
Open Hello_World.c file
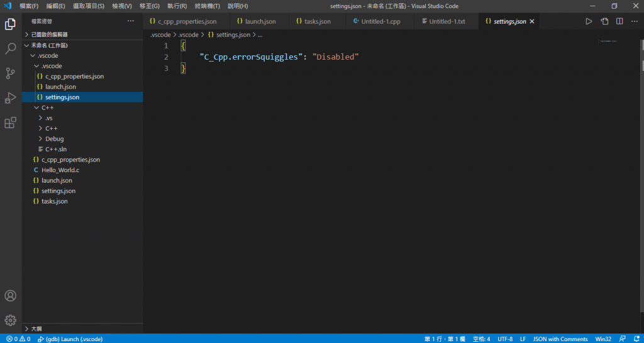coord(60,170)
